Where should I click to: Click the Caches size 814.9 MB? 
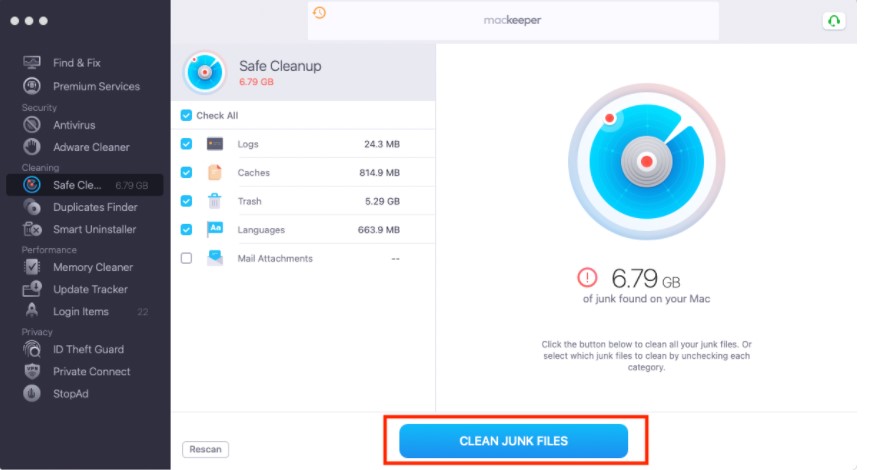tap(379, 172)
